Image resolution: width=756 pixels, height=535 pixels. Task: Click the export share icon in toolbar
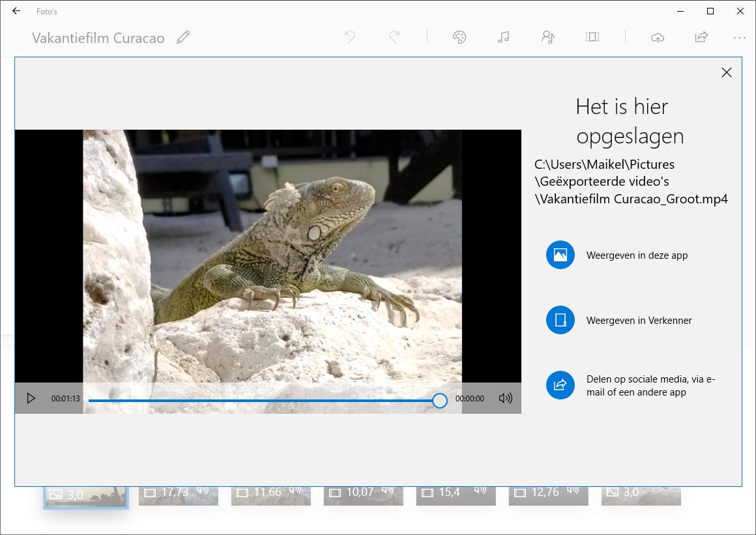point(701,37)
